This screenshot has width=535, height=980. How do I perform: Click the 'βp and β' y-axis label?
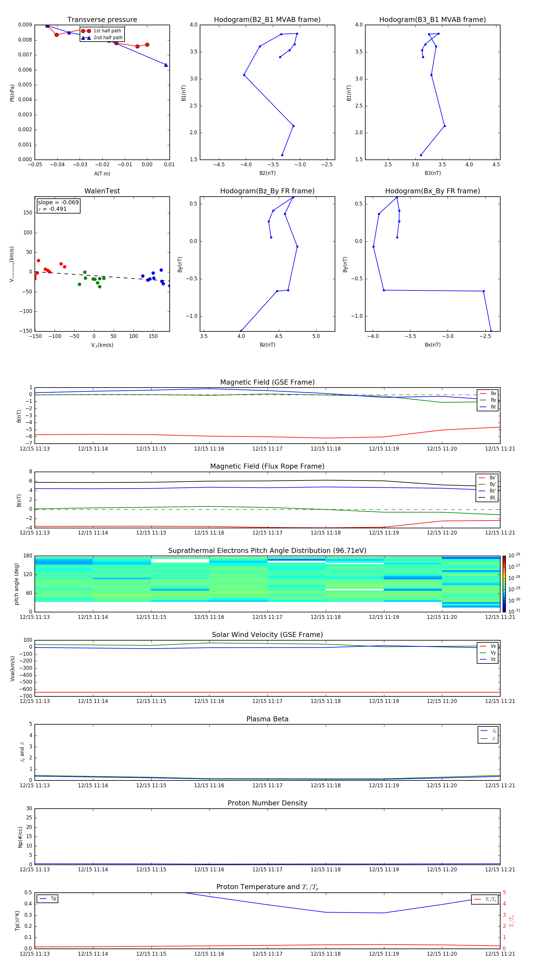pos(22,752)
